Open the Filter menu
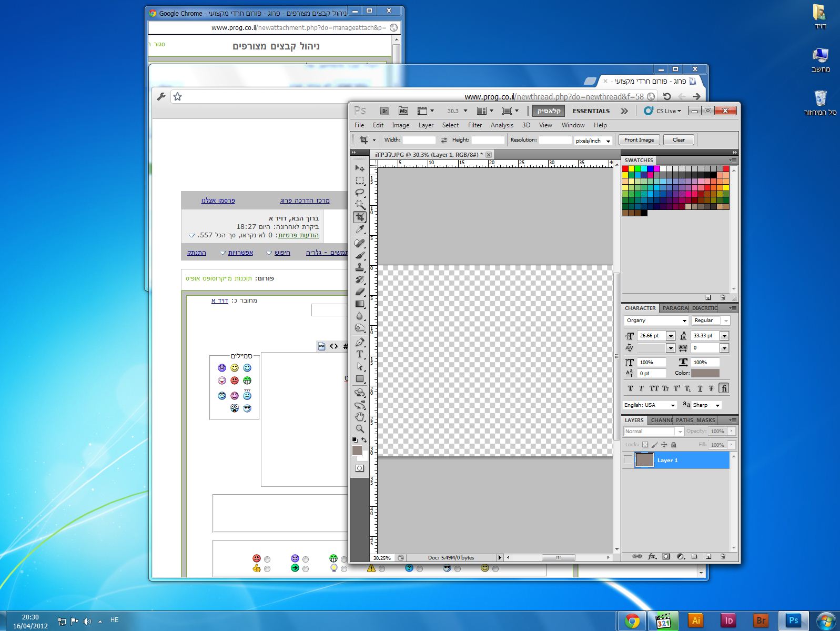Screen dimensions: 840x631 (x=475, y=125)
